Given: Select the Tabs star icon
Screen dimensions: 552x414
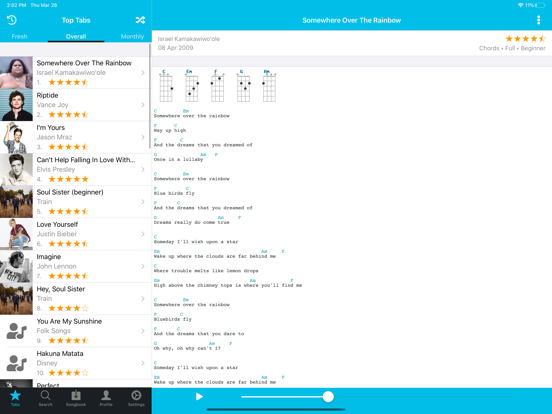Looking at the screenshot, I should 15,398.
